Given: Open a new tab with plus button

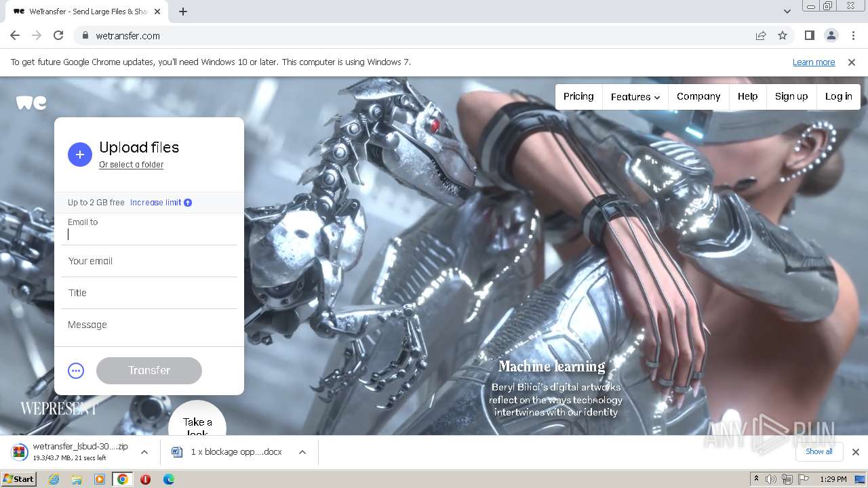Looking at the screenshot, I should click(x=183, y=12).
